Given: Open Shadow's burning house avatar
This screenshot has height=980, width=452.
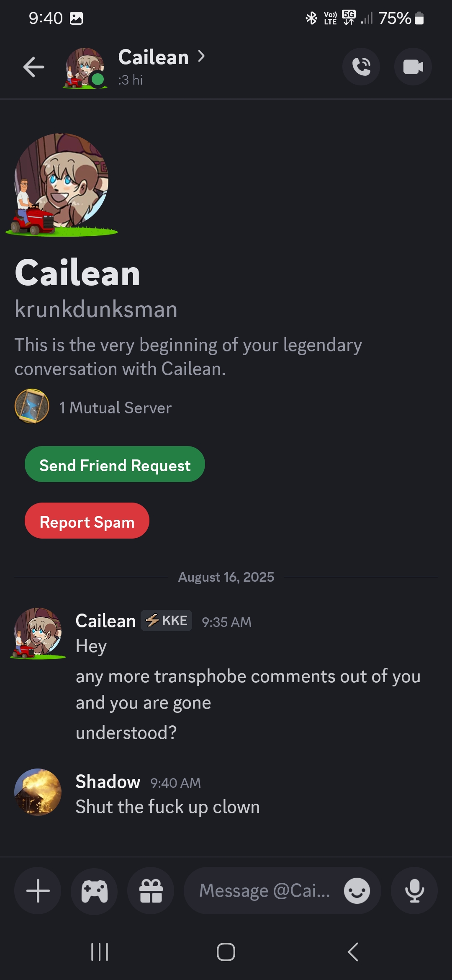Looking at the screenshot, I should [38, 792].
